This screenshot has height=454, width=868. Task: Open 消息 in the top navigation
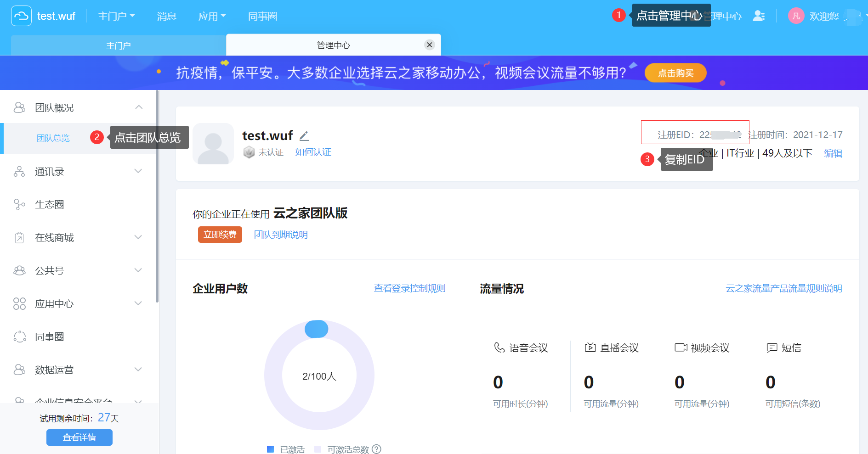(x=166, y=16)
